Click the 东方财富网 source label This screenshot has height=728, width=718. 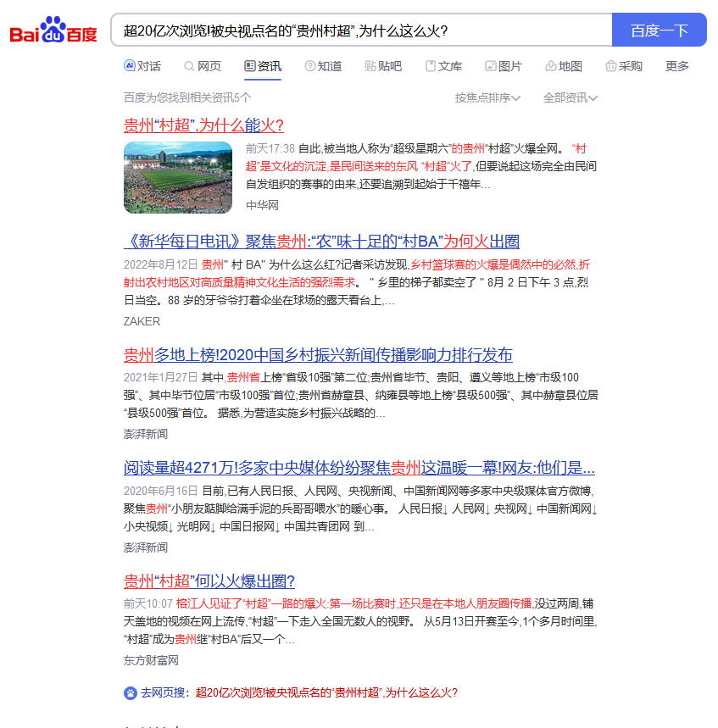click(151, 661)
